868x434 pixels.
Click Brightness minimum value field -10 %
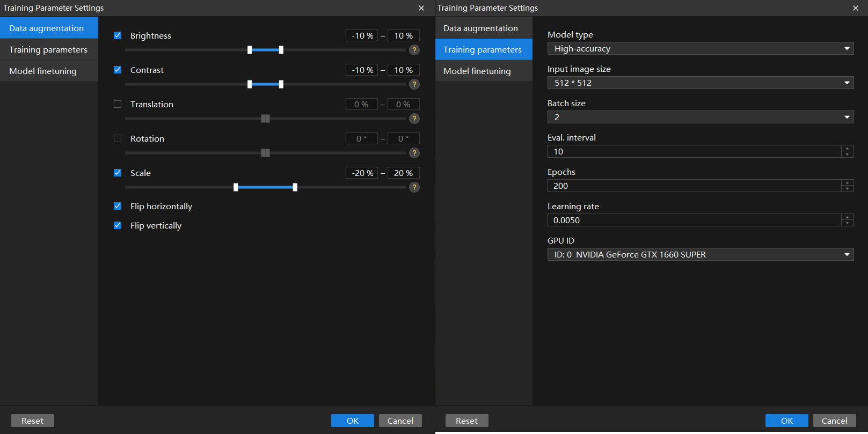[x=362, y=35]
